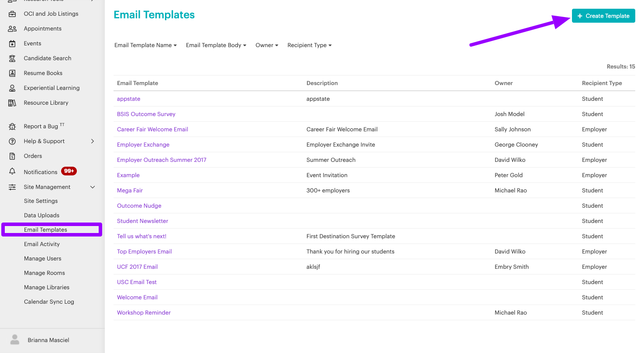644x353 pixels.
Task: Go to Email Activity in the sidebar
Action: (42, 244)
